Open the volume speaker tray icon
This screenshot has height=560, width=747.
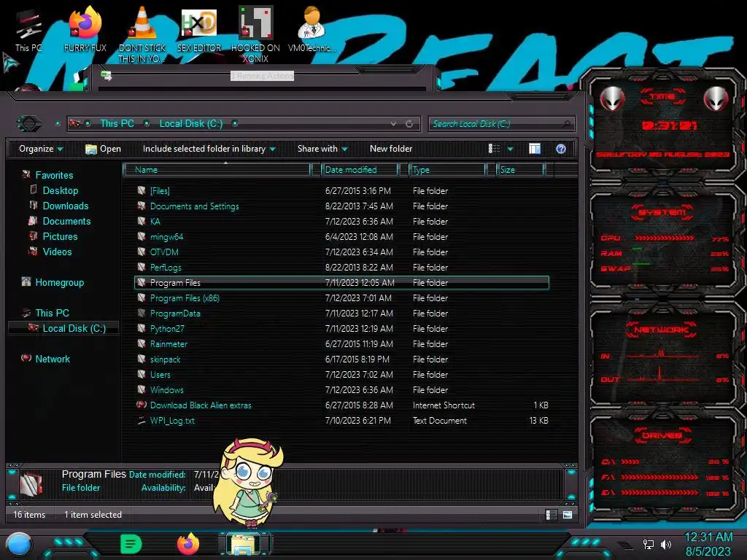666,544
